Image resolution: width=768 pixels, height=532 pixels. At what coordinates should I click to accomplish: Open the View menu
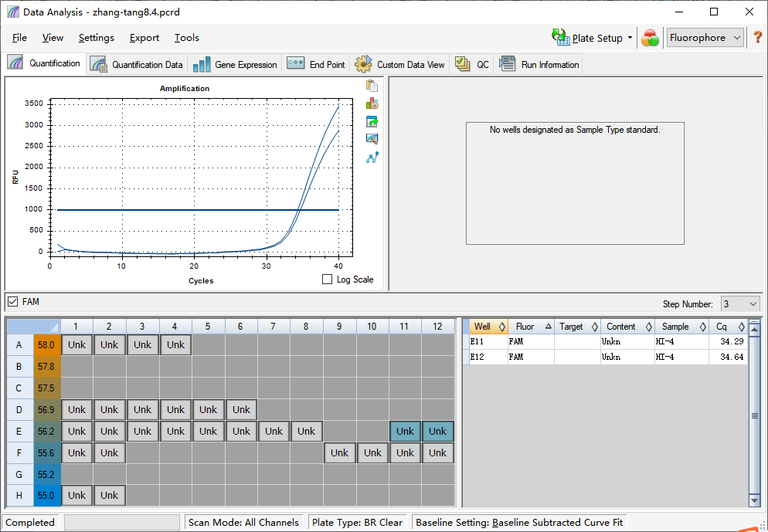click(x=53, y=38)
